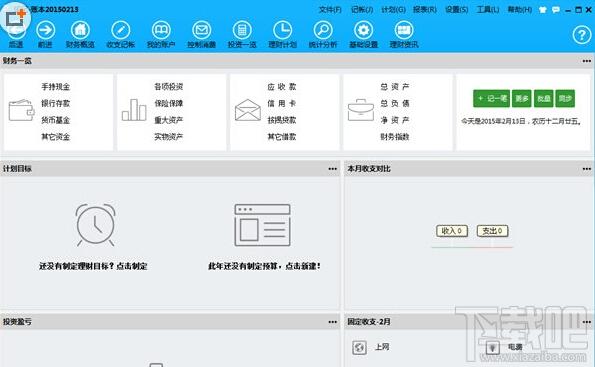The height and width of the screenshot is (367, 595).
Task: Open 财务概览 home icon in toolbar
Action: (80, 30)
